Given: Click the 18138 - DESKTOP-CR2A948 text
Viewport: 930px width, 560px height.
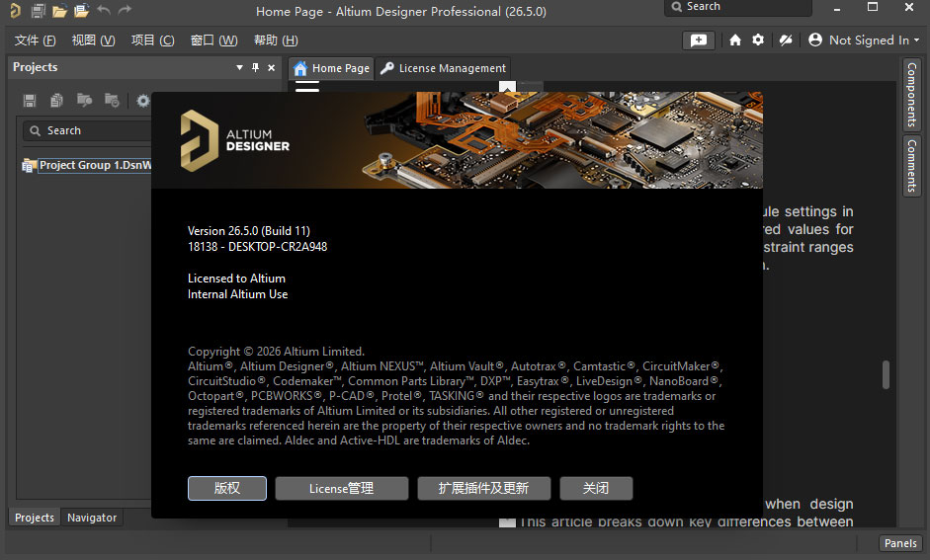Looking at the screenshot, I should click(x=257, y=247).
